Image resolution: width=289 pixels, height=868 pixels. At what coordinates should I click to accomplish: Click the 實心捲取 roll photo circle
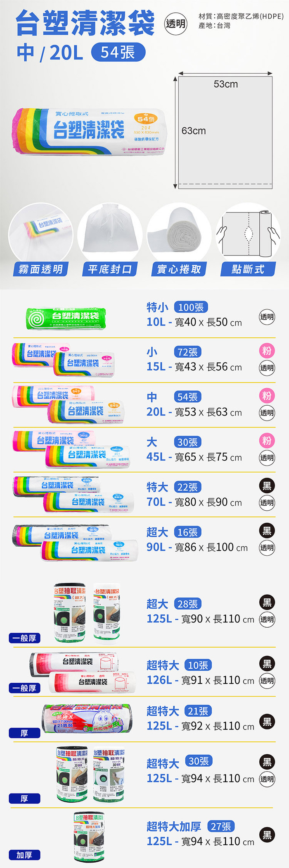pyautogui.click(x=179, y=235)
